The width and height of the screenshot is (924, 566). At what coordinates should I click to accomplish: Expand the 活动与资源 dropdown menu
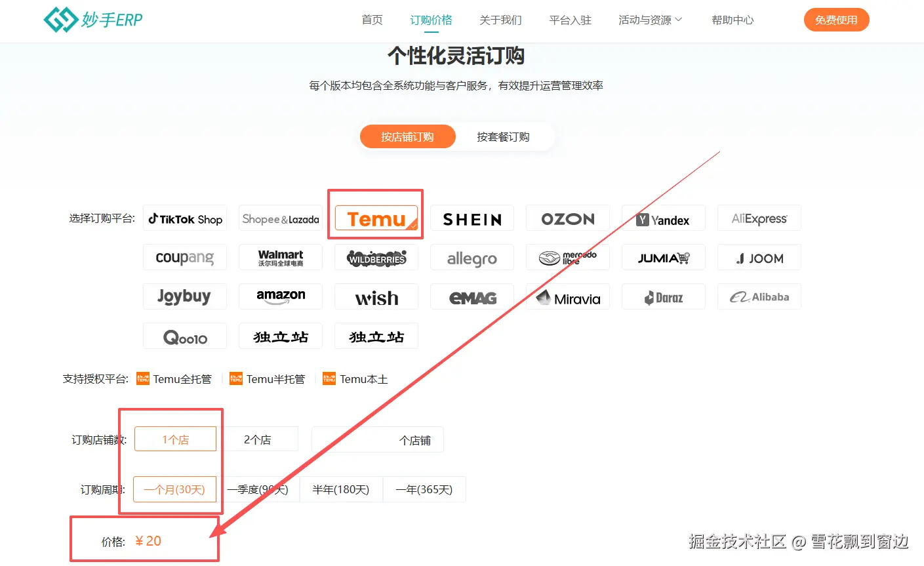pos(650,20)
